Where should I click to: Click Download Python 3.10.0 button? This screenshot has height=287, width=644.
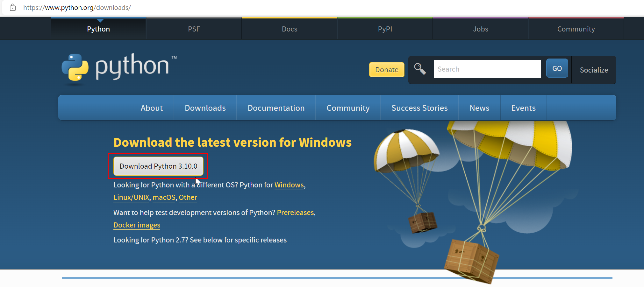pyautogui.click(x=158, y=166)
